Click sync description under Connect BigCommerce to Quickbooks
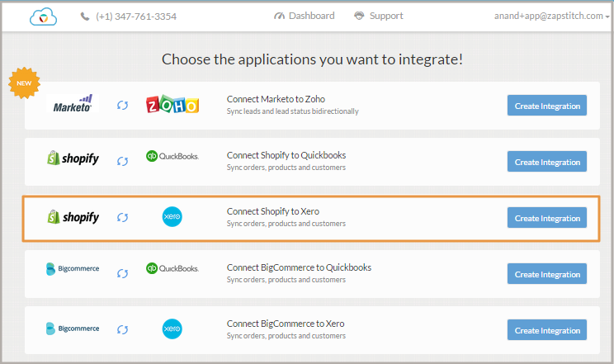This screenshot has width=614, height=364. (286, 280)
